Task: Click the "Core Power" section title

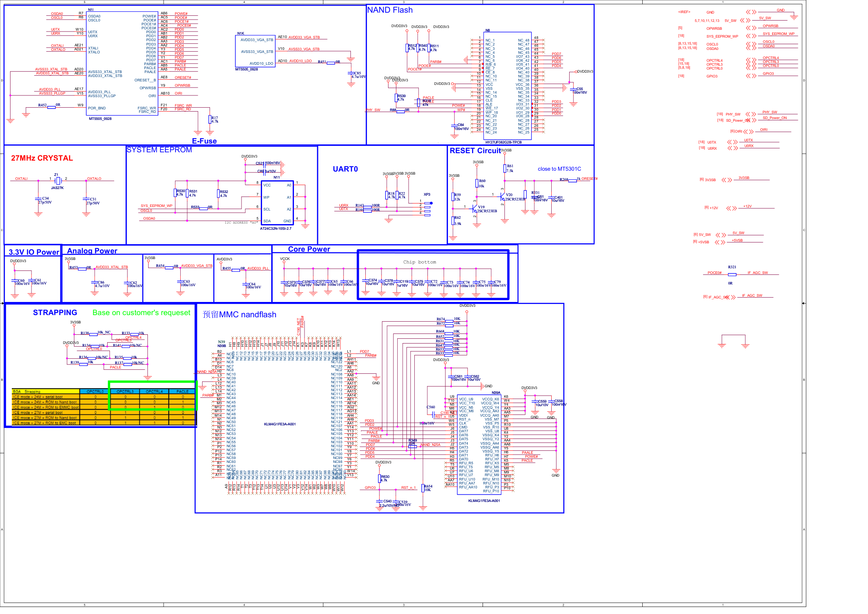Action: point(309,249)
